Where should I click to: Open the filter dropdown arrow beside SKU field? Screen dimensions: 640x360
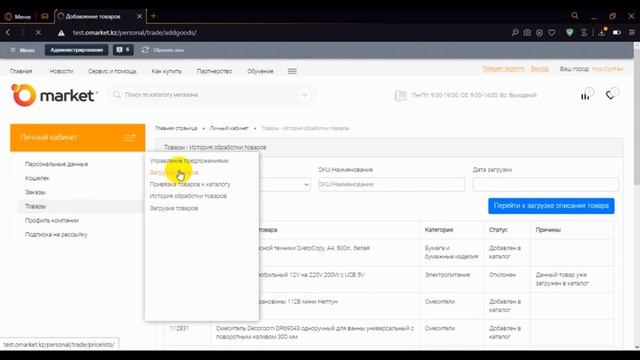tap(306, 184)
